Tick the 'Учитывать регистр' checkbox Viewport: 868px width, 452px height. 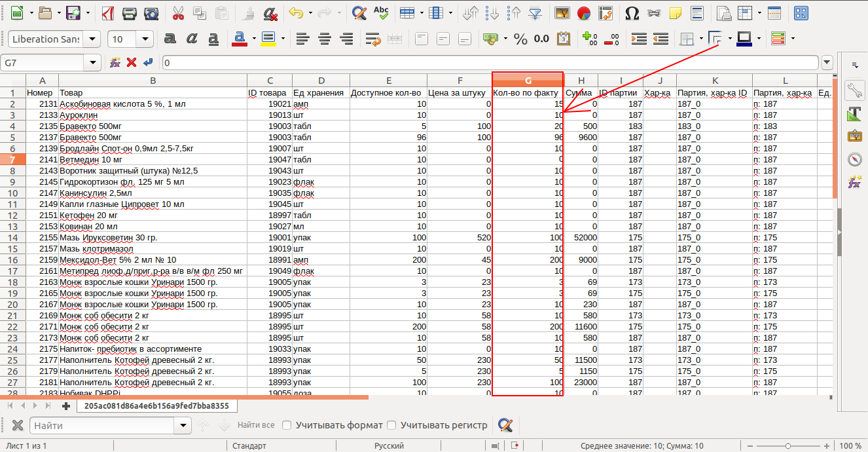click(392, 425)
